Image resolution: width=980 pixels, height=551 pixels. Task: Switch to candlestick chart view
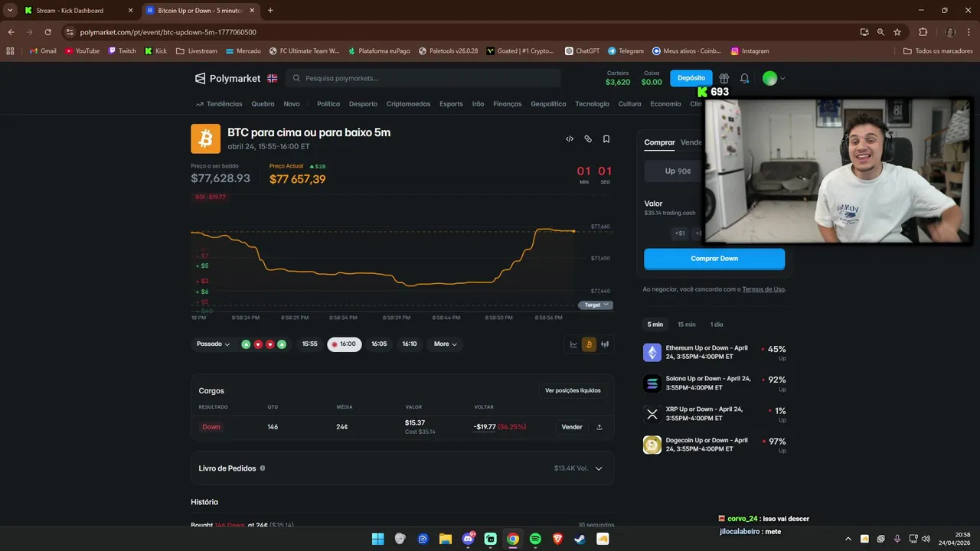pos(605,344)
